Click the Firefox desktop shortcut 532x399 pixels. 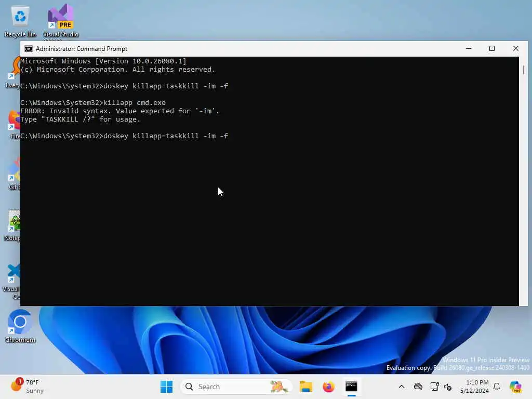14,124
